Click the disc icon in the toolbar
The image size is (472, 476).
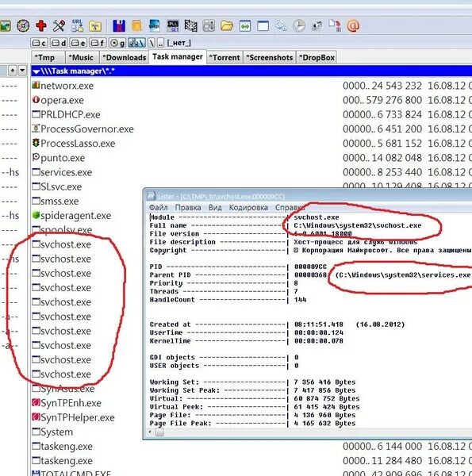click(x=23, y=26)
